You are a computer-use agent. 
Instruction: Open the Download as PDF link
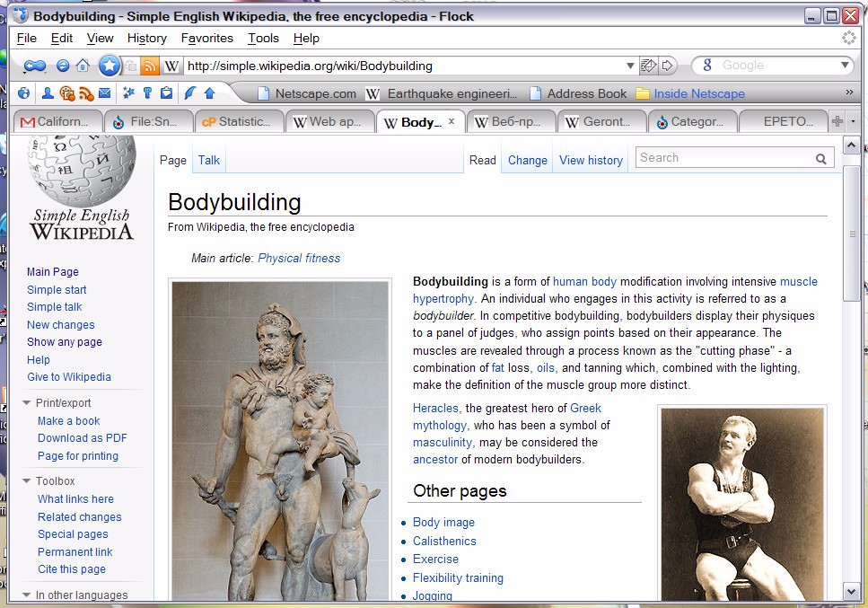[82, 438]
